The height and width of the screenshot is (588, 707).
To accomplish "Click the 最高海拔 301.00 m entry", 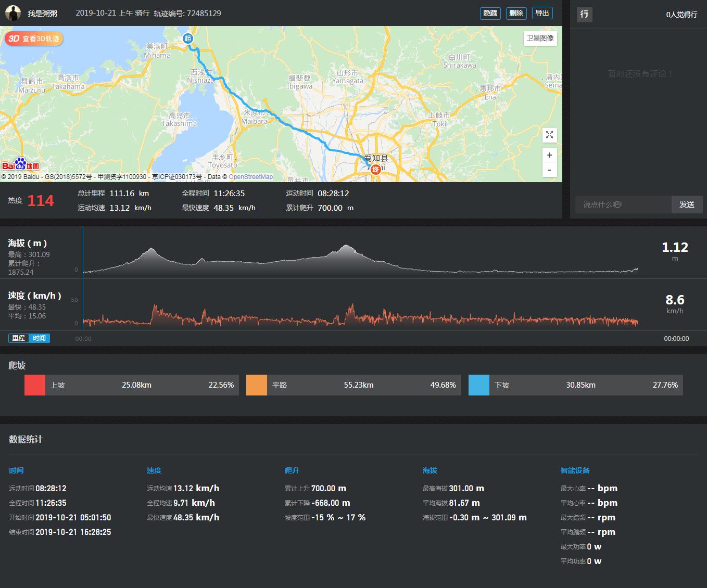I will coord(453,488).
